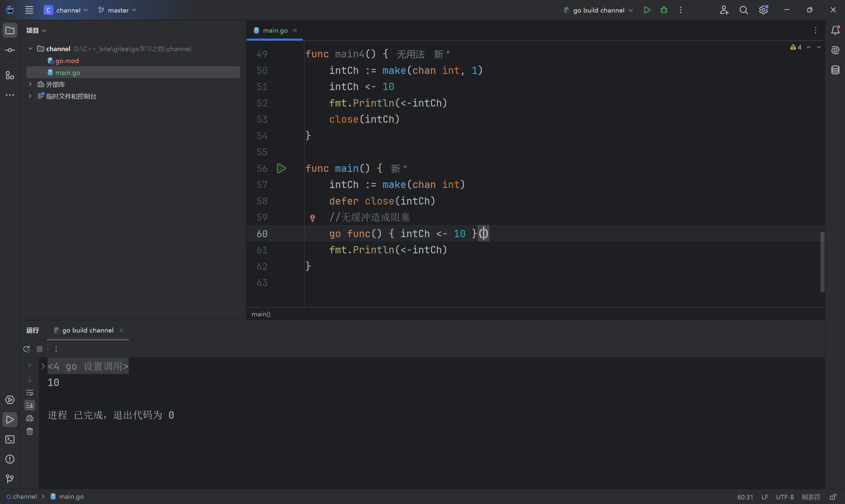This screenshot has height=504, width=845.
Task: Click the intention bulb on line 59
Action: [312, 218]
